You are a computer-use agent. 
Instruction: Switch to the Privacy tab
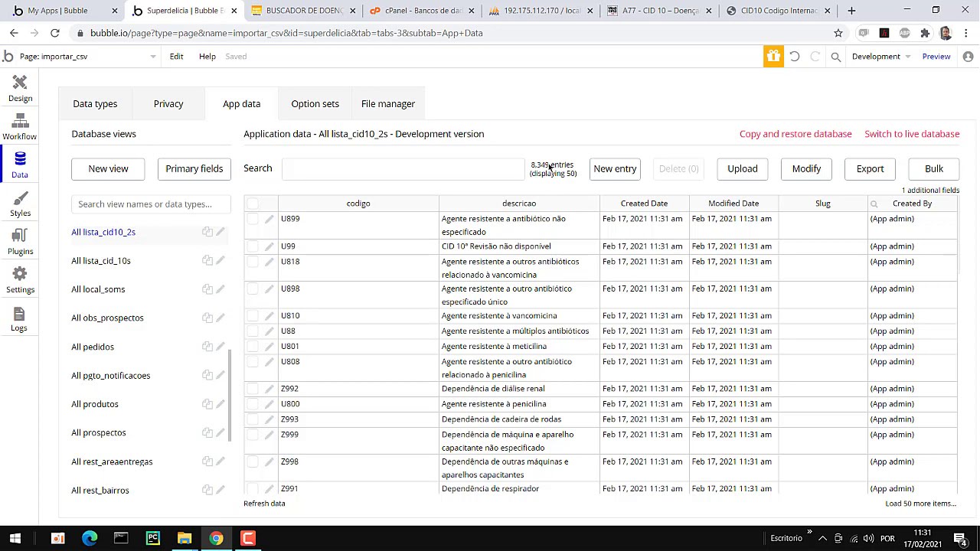(x=168, y=104)
